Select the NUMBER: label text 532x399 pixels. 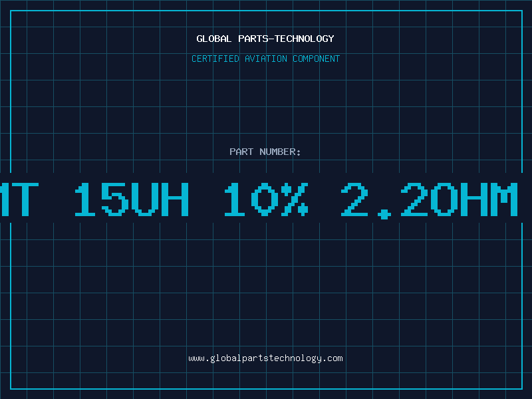tap(280, 152)
